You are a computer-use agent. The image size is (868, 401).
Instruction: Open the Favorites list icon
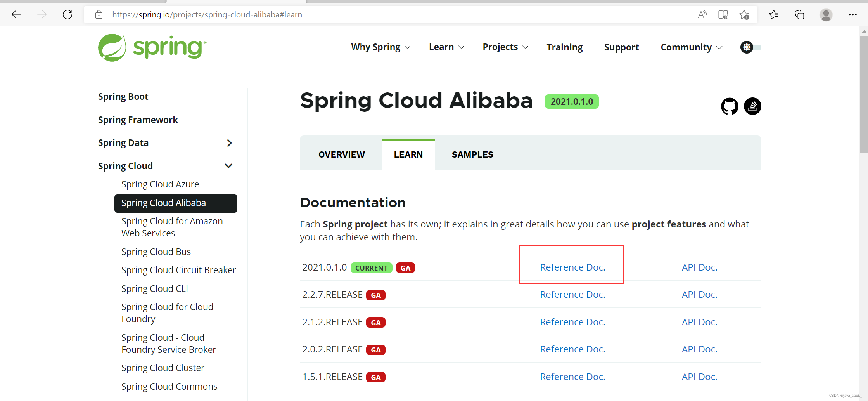(x=774, y=15)
